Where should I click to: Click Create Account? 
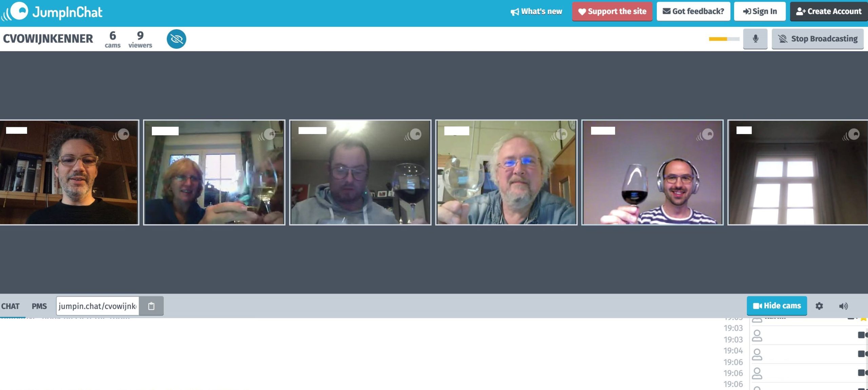[x=829, y=12]
